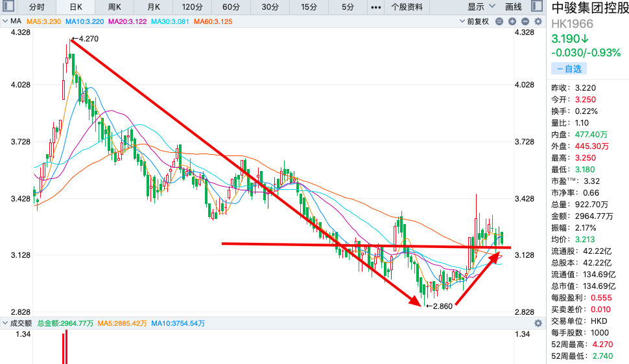The image size is (629, 364).
Task: Click the 总股本 42.22亿 row
Action: pos(582,262)
